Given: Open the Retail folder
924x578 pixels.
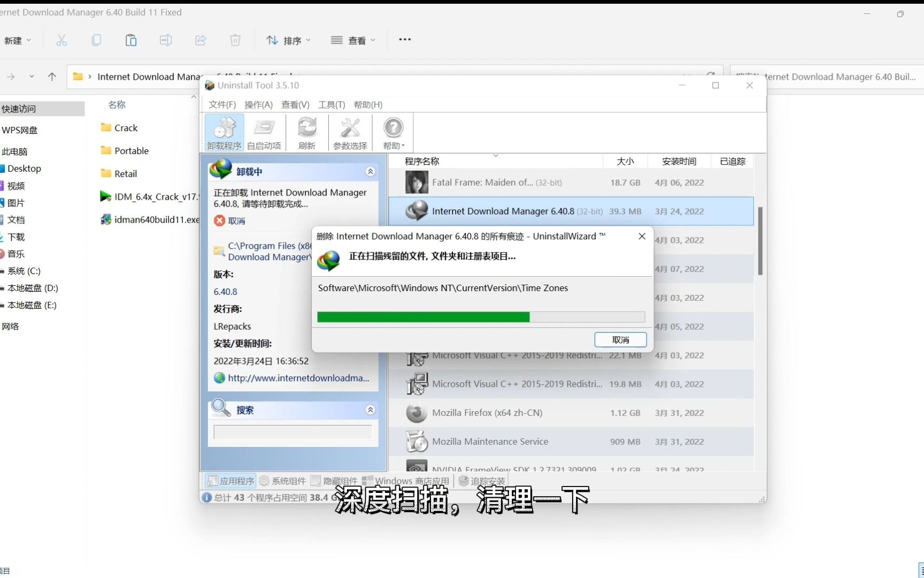Looking at the screenshot, I should [x=119, y=173].
